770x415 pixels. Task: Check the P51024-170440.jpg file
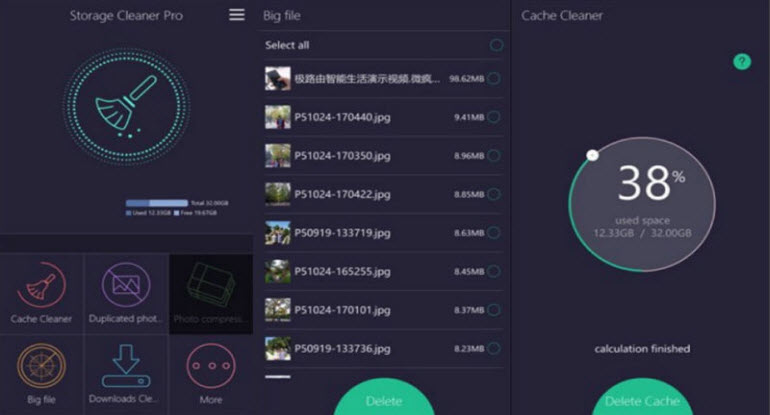point(494,117)
